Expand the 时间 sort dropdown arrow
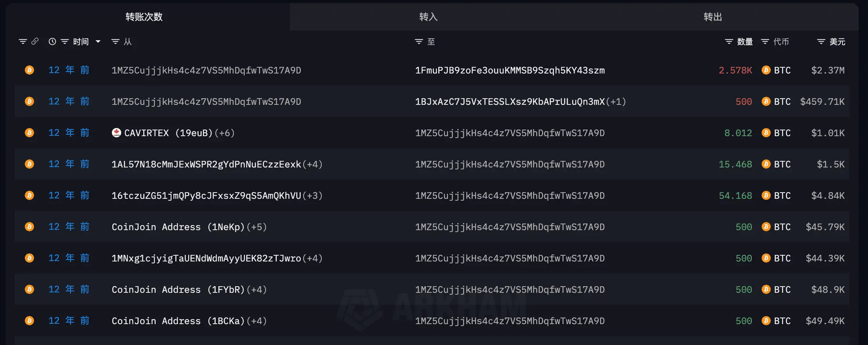Screen dimensions: 868x345 tap(98, 41)
